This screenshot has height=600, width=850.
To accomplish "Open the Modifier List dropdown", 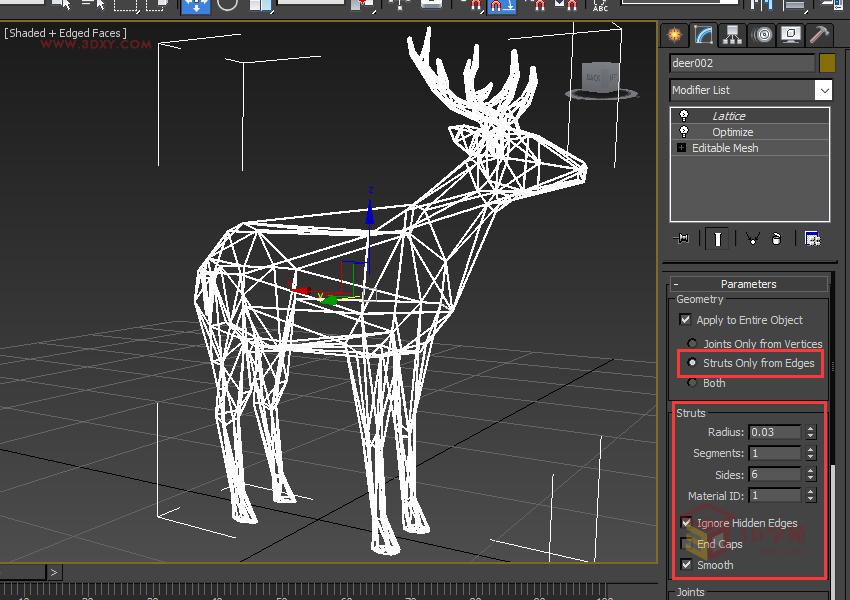I will click(x=823, y=90).
